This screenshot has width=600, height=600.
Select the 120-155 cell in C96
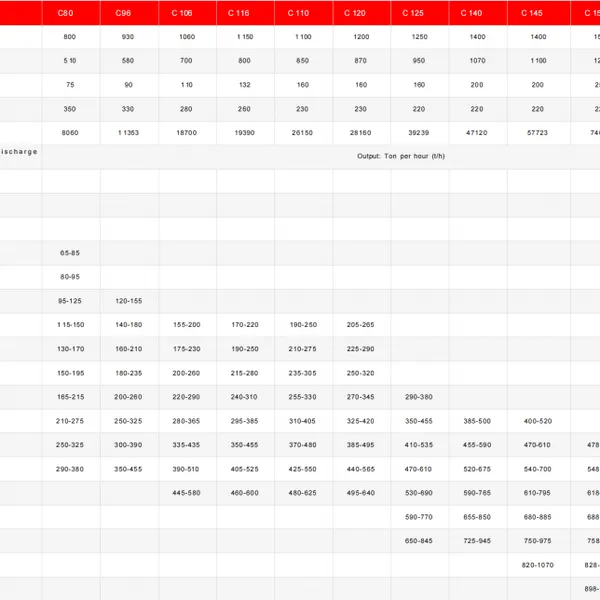click(x=129, y=301)
